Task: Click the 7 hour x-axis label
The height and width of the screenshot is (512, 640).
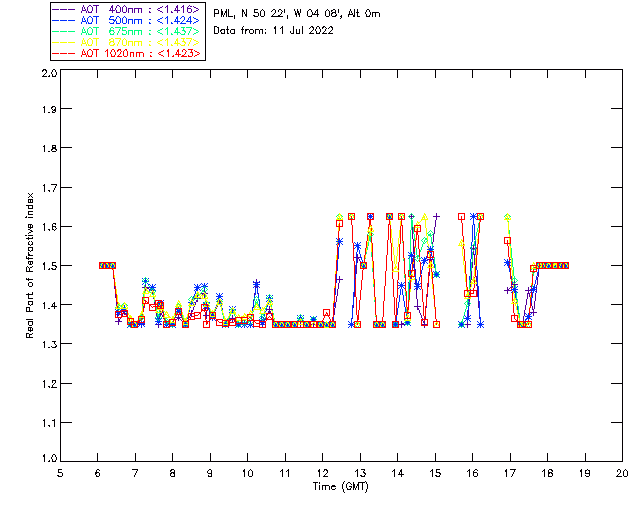Action: pos(135,473)
